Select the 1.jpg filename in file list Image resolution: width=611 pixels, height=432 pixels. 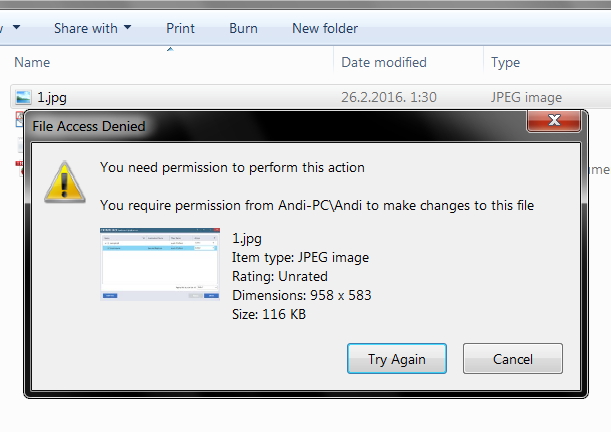click(52, 97)
